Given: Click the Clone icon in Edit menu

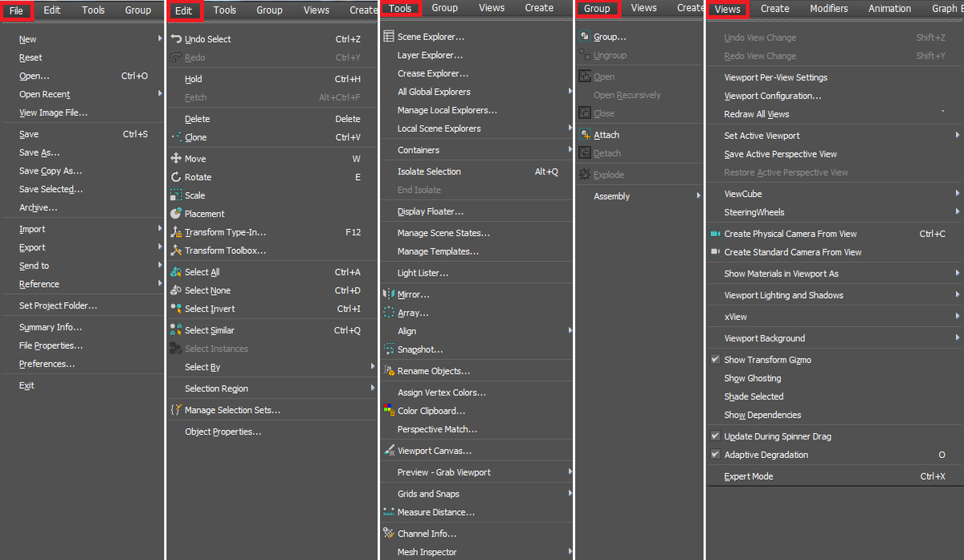Looking at the screenshot, I should 176,137.
